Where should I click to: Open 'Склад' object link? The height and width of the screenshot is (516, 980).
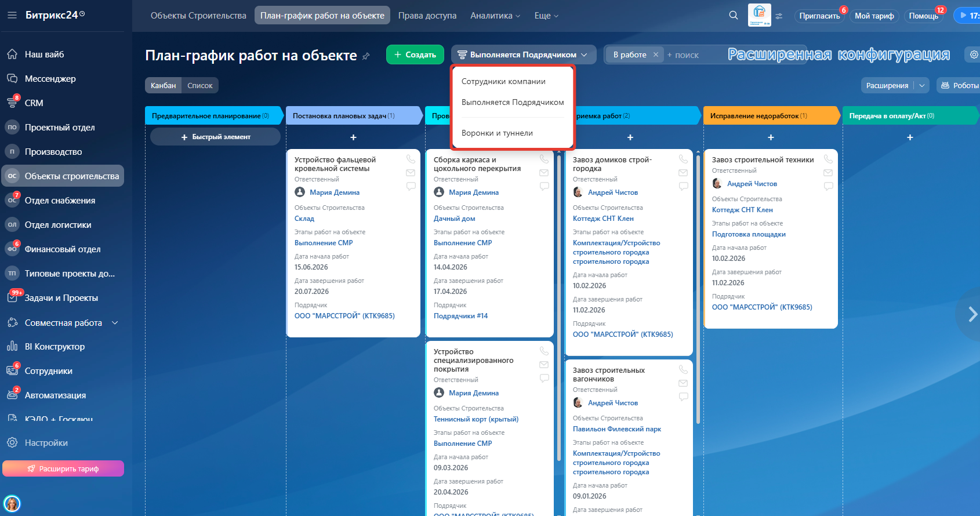[x=304, y=219]
